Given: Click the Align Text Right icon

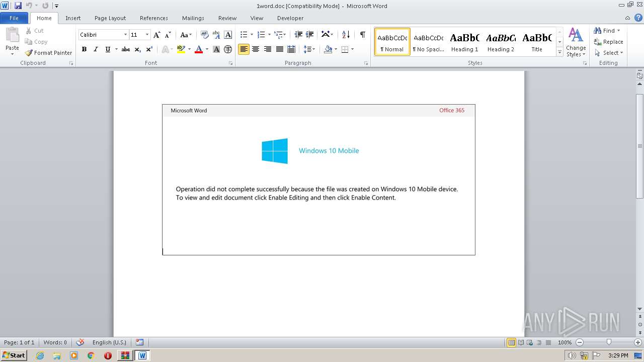Looking at the screenshot, I should click(268, 49).
